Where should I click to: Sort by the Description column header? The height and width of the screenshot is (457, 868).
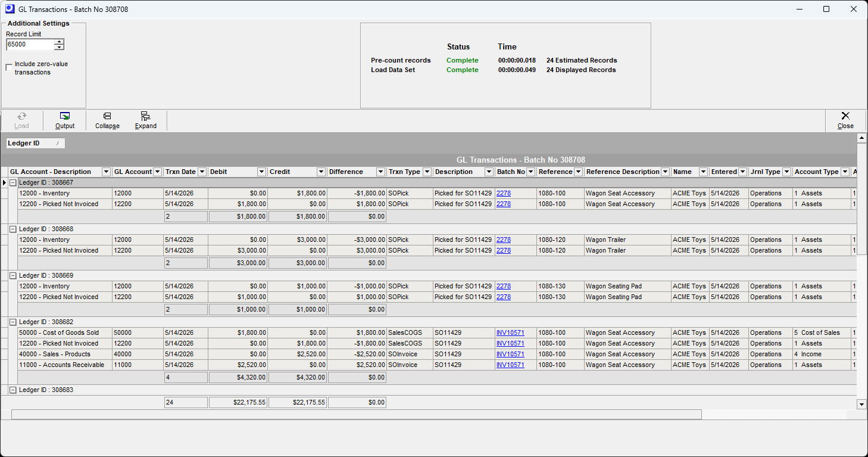tap(454, 172)
